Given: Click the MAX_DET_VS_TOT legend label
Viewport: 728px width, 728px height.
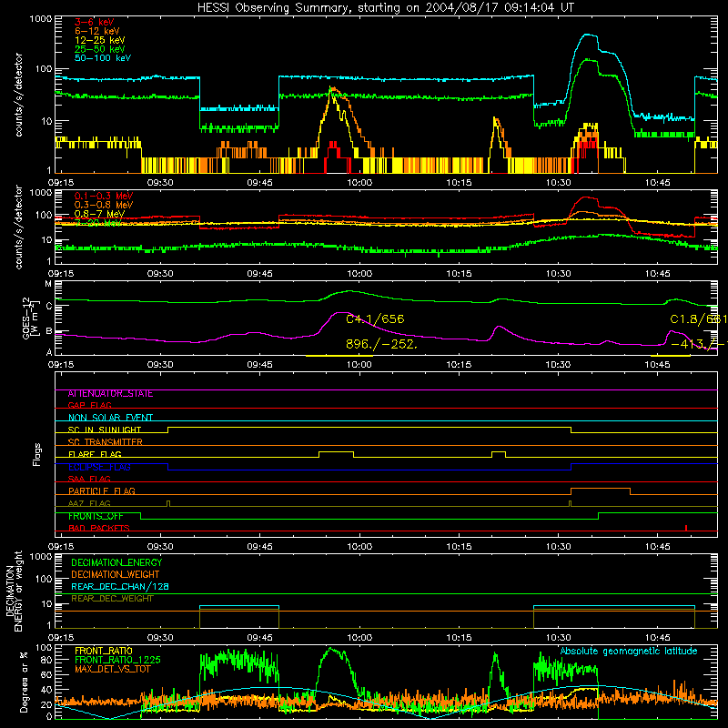Looking at the screenshot, I should click(112, 669).
